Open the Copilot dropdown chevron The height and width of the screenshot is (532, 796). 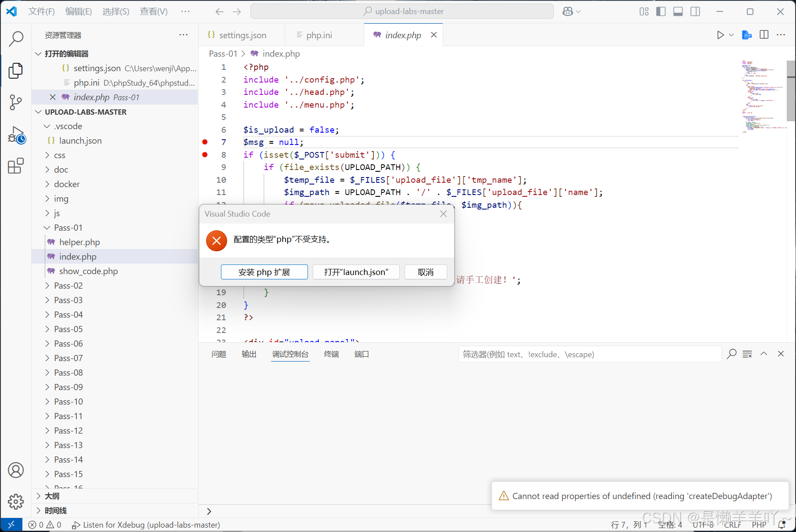[578, 12]
